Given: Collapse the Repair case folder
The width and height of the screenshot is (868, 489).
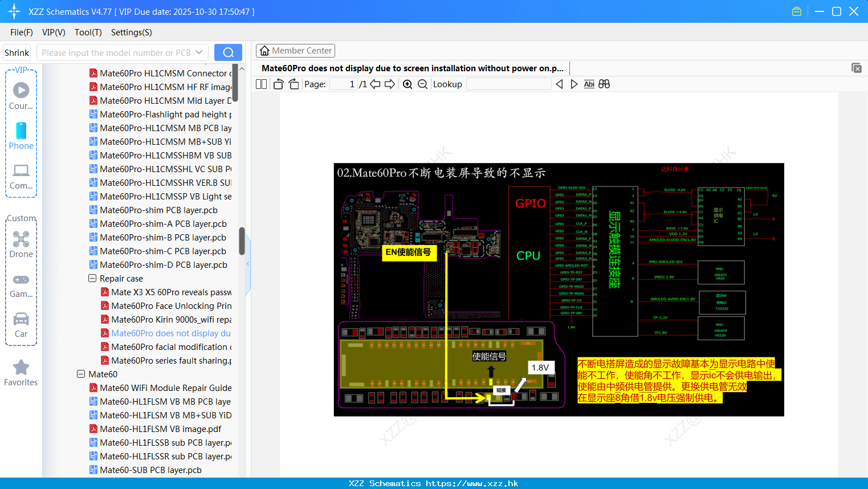Looking at the screenshot, I should [x=92, y=279].
